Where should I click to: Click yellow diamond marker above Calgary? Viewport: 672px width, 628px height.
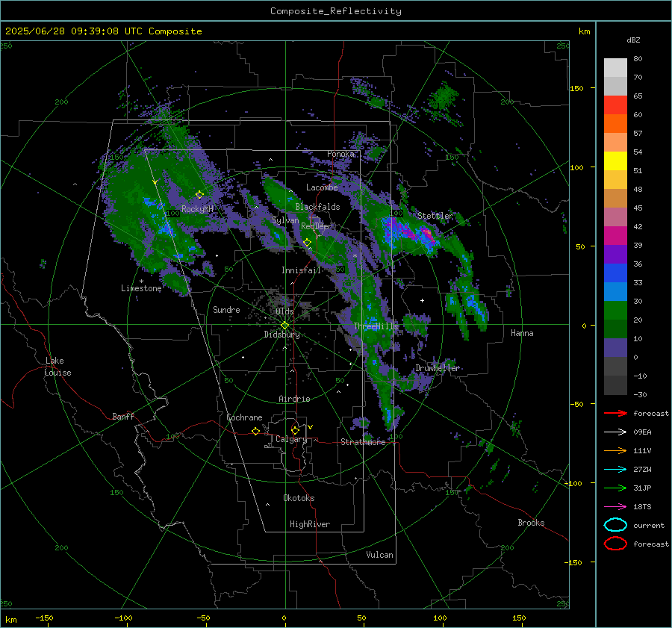click(295, 430)
